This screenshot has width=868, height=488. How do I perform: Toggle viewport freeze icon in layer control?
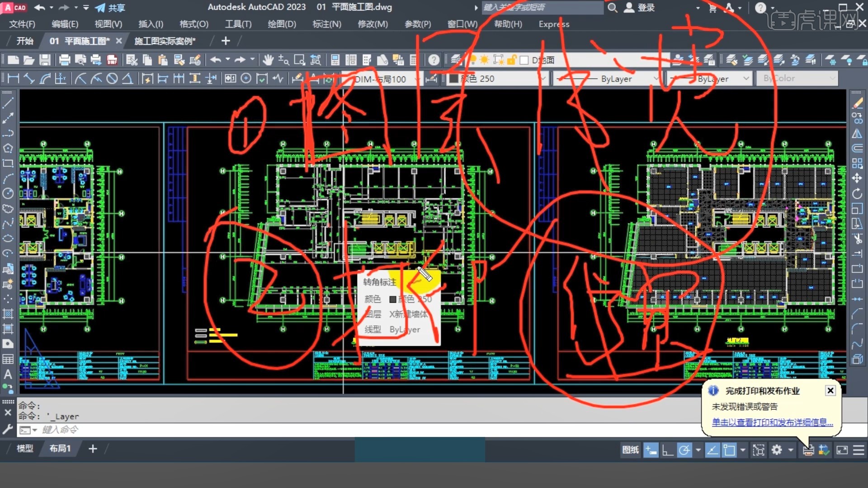pos(499,60)
